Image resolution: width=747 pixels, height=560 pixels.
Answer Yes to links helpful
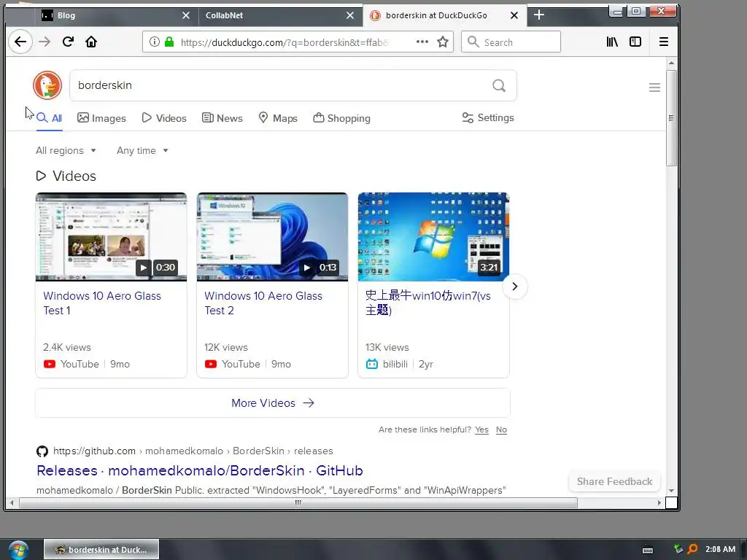481,429
